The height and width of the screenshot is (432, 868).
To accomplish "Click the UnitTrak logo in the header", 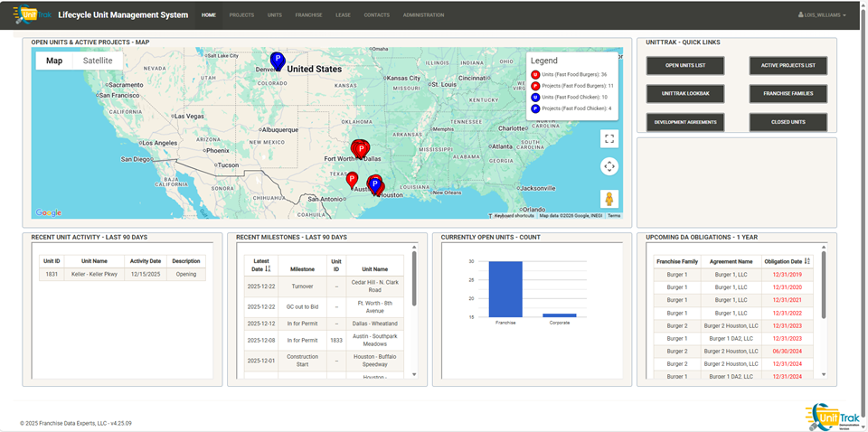I will point(32,15).
